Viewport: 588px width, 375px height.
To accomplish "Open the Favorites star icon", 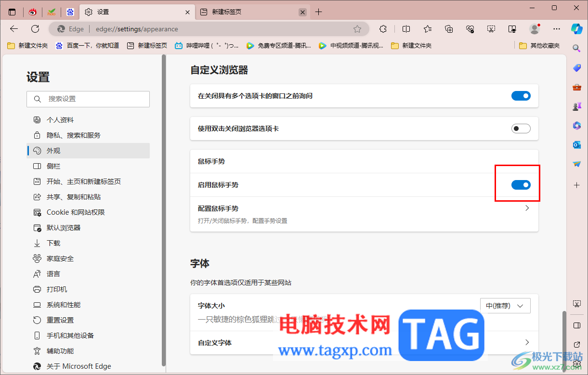I will [425, 29].
